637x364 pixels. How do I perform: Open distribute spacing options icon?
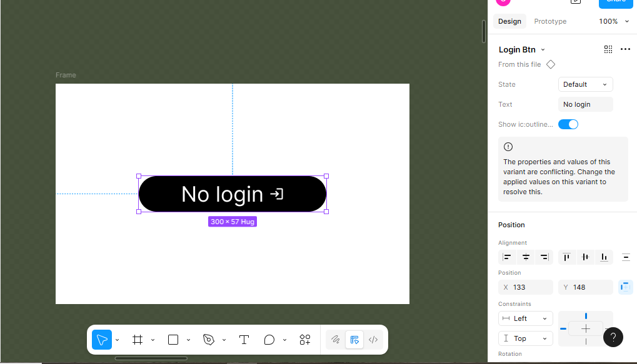tap(626, 257)
